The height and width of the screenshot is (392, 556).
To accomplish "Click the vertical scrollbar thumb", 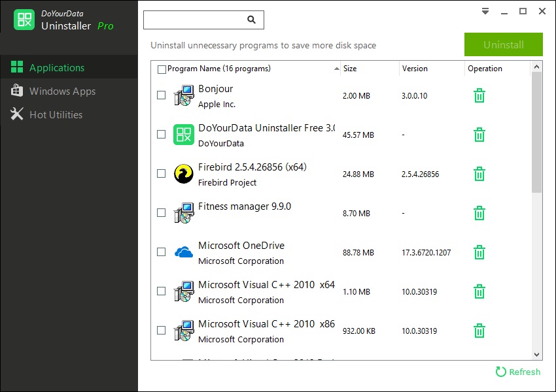I will [536, 133].
